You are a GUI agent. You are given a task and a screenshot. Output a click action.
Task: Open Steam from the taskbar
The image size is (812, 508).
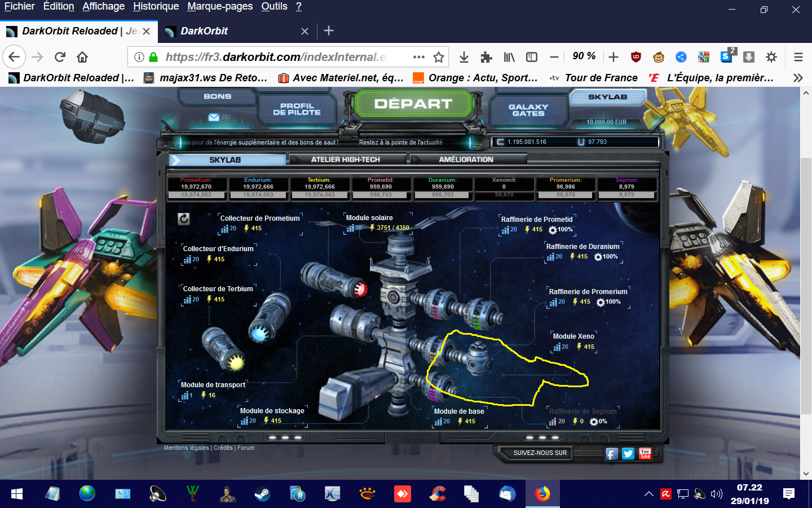tap(262, 494)
